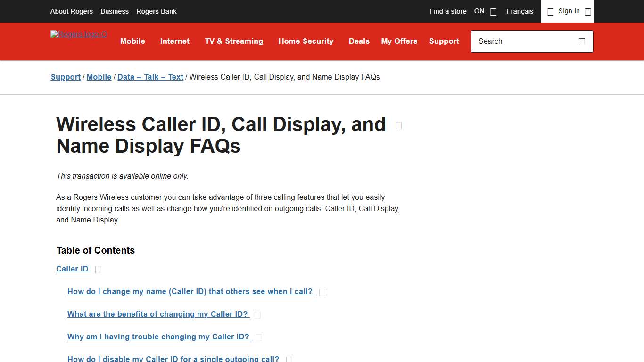Viewport: 644px width, 362px height.
Task: Switch the site language to Français
Action: (520, 11)
